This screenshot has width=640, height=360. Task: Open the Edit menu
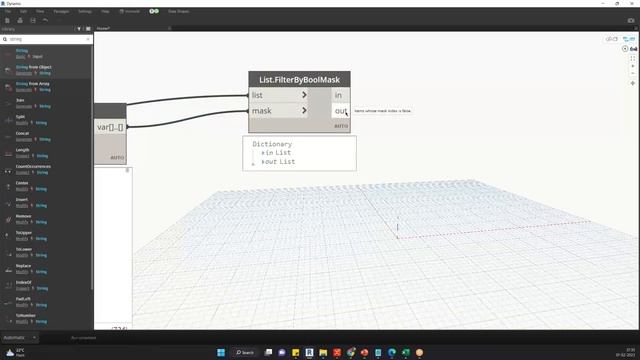point(23,11)
